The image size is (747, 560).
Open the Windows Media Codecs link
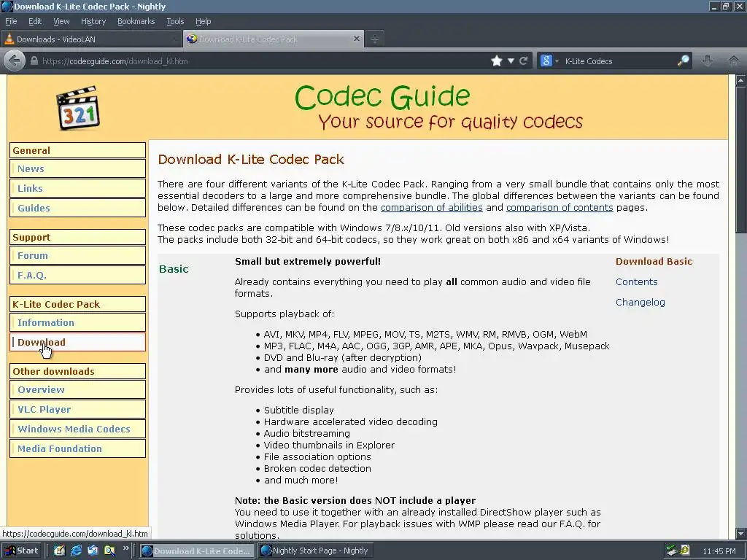coord(77,429)
